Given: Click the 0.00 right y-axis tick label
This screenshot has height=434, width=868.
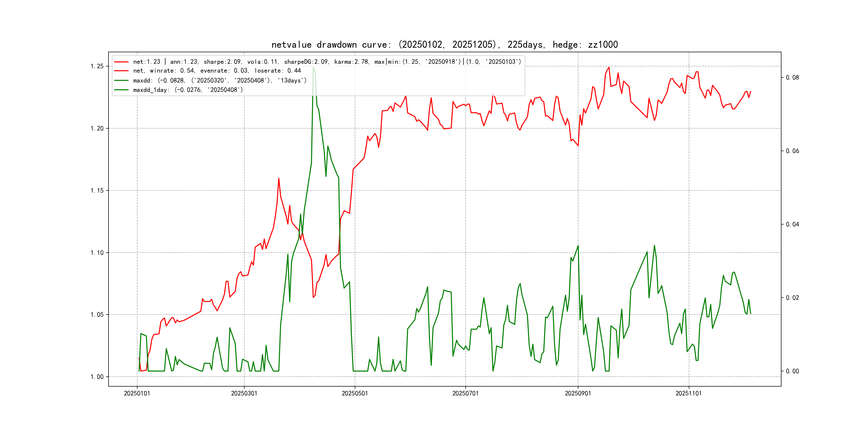Looking at the screenshot, I should [x=792, y=371].
